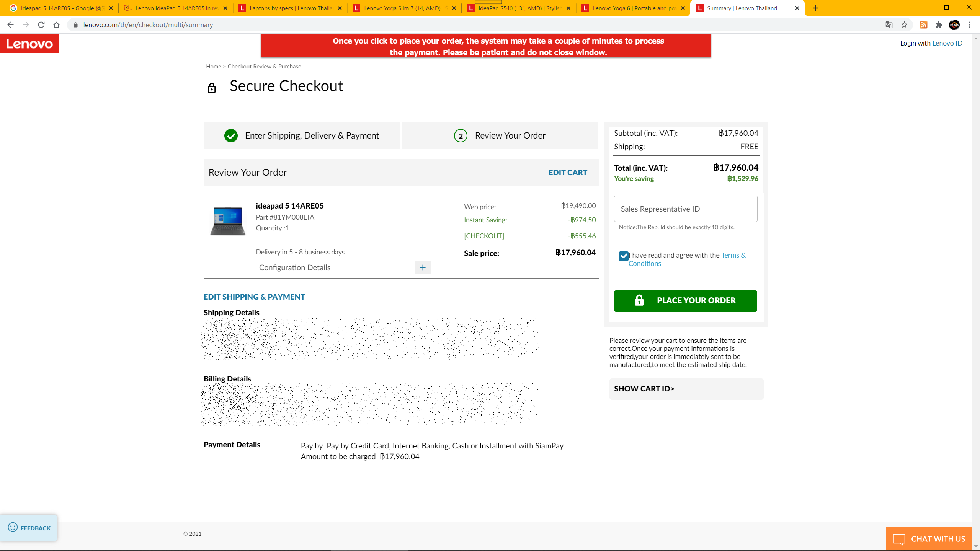Click the chat bubble icon
The image size is (980, 551).
click(899, 539)
